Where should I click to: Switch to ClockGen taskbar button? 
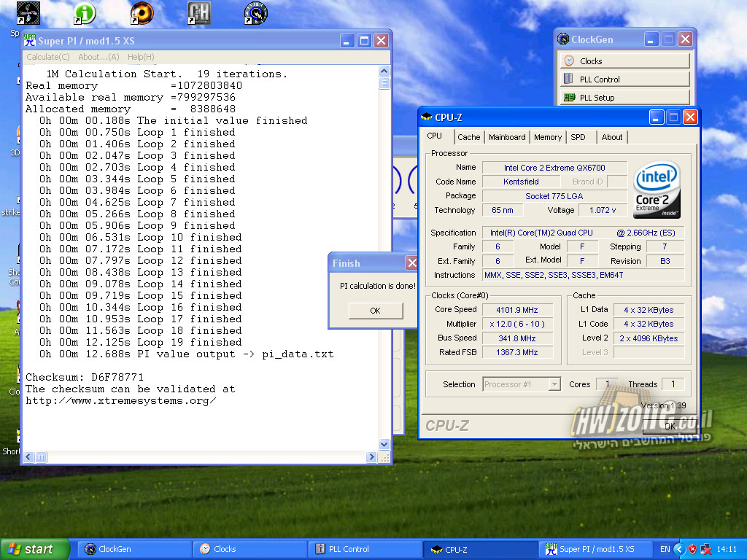(x=136, y=549)
